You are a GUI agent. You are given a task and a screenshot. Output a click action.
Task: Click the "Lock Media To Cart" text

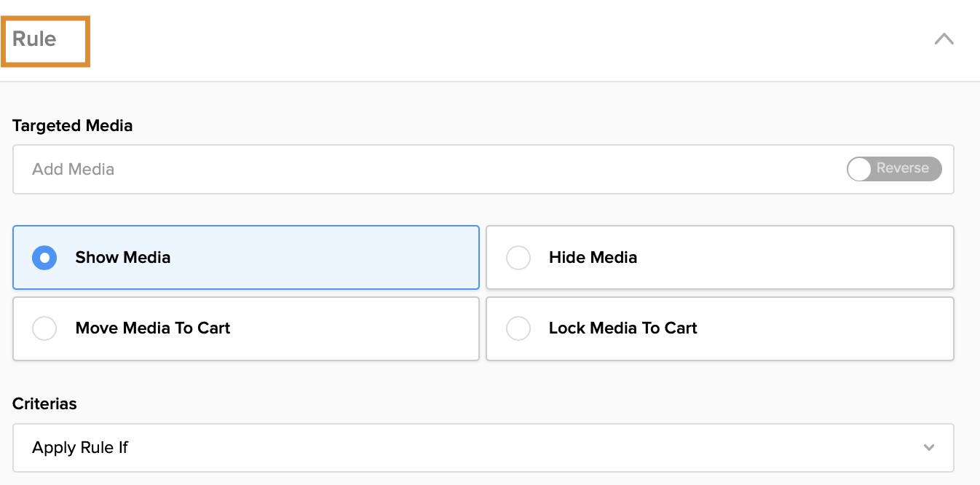623,328
